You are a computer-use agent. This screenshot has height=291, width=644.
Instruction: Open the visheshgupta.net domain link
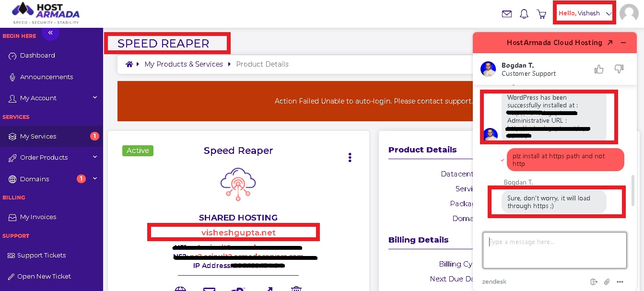(x=238, y=233)
